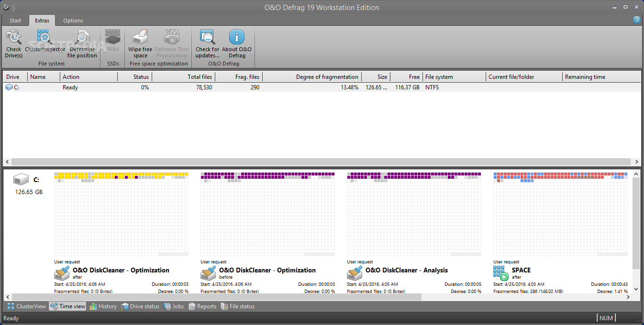Select the Time view tab
Image resolution: width=644 pixels, height=325 pixels.
67,306
